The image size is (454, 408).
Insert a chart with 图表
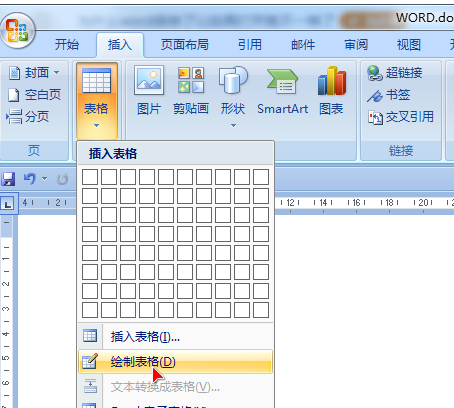(331, 91)
